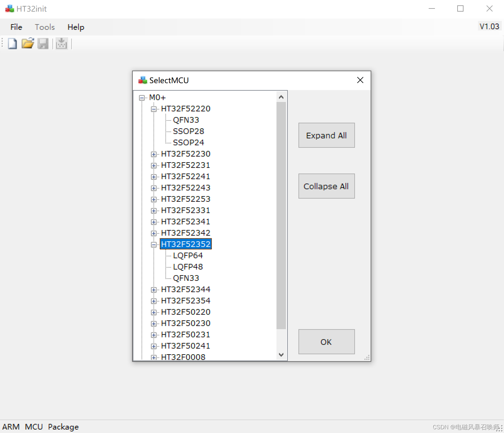504x433 pixels.
Task: Click the Expand All button
Action: (326, 135)
